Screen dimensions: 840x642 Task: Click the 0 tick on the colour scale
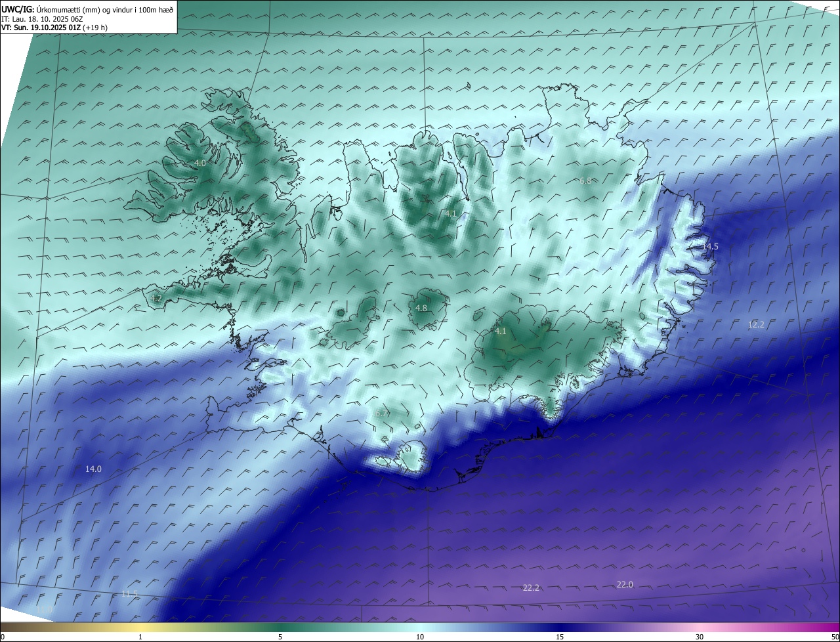(x=3, y=637)
